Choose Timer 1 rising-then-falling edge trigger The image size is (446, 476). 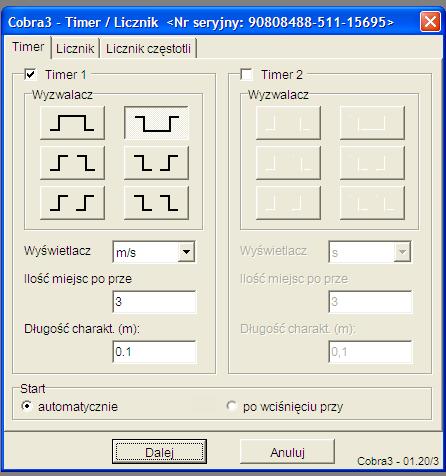click(72, 163)
